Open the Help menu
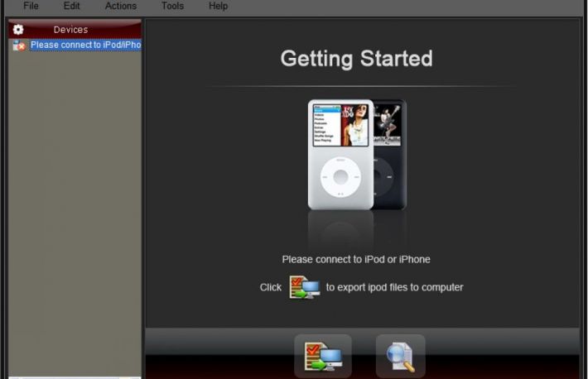Viewport: 588px width, 379px height. coord(218,6)
